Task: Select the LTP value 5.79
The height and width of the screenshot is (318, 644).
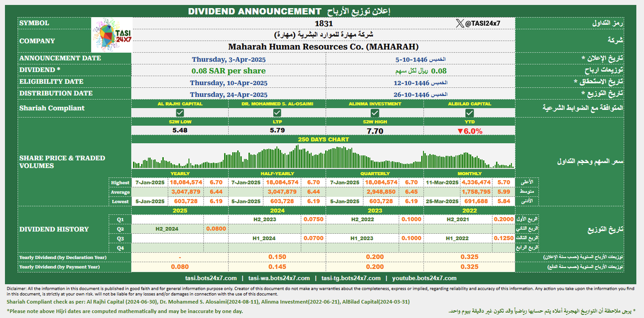Action: click(276, 130)
